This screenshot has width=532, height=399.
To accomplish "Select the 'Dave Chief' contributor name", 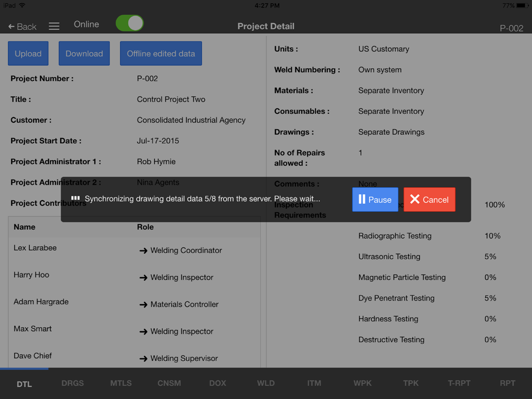I will pos(32,355).
